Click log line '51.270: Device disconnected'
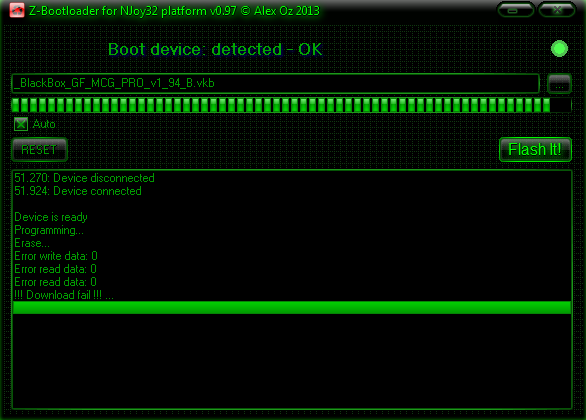The width and height of the screenshot is (586, 420). (84, 178)
